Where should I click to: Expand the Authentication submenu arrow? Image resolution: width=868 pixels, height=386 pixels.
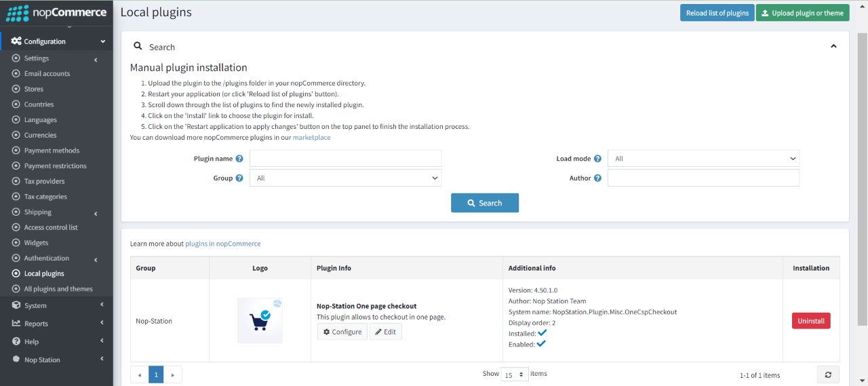pyautogui.click(x=96, y=260)
